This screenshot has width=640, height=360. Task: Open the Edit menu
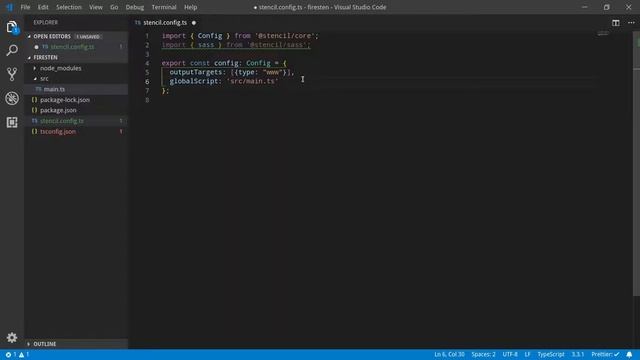coord(43,7)
